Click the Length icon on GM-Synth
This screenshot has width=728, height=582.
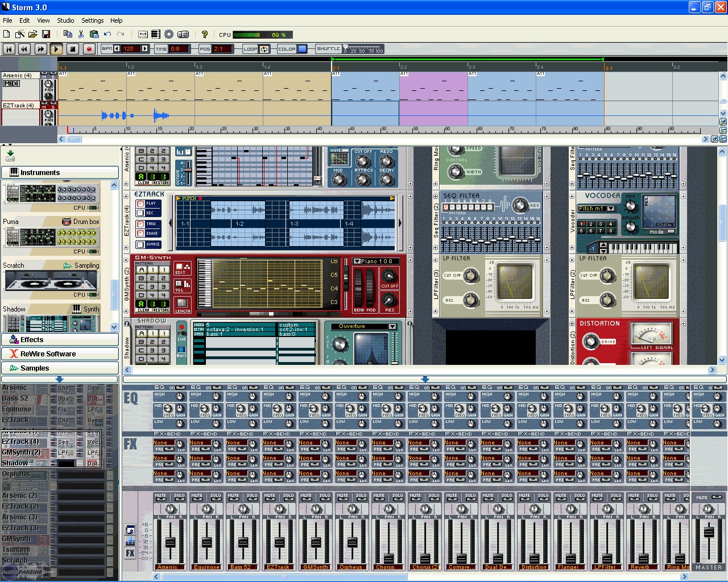click(182, 304)
